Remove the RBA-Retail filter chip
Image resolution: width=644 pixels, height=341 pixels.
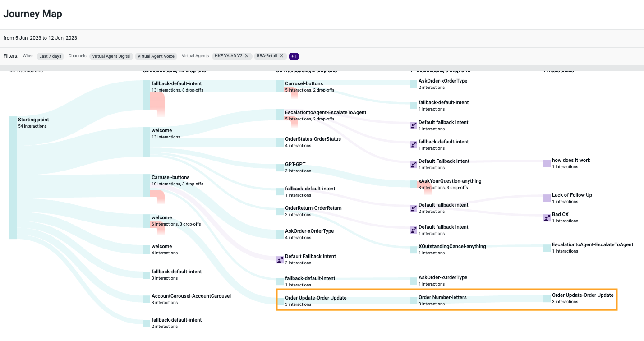(x=281, y=56)
